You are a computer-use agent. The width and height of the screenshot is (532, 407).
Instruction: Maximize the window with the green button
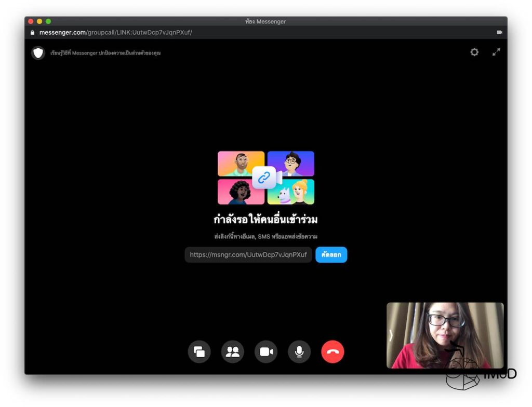pos(48,21)
